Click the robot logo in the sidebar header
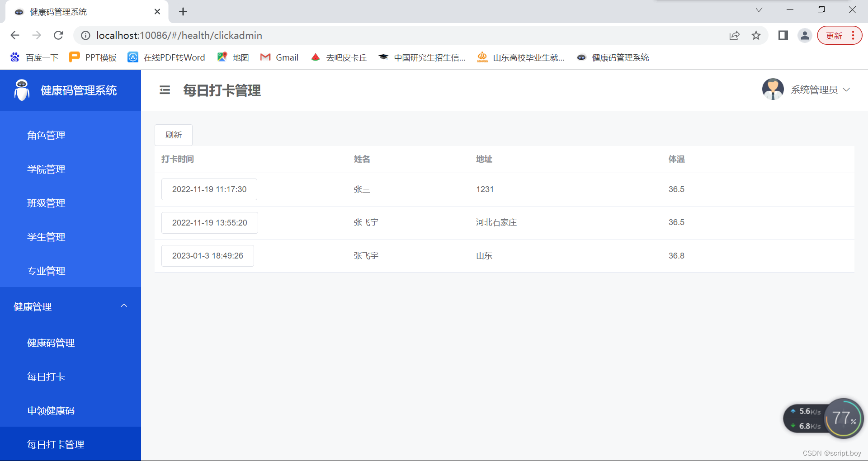 pos(22,90)
